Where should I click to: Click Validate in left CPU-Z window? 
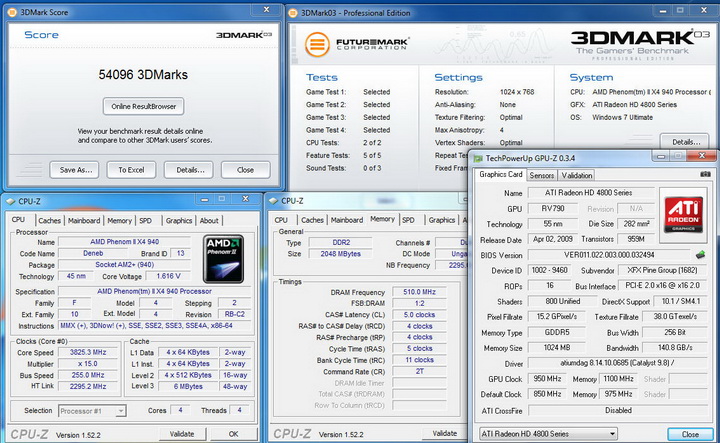[x=182, y=434]
